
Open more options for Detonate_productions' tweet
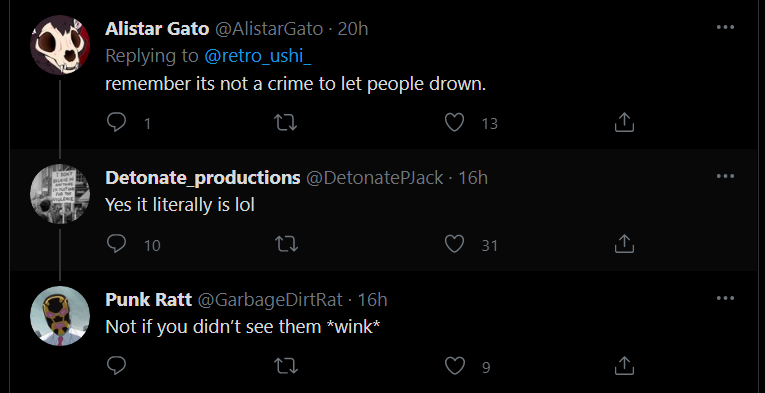725,176
